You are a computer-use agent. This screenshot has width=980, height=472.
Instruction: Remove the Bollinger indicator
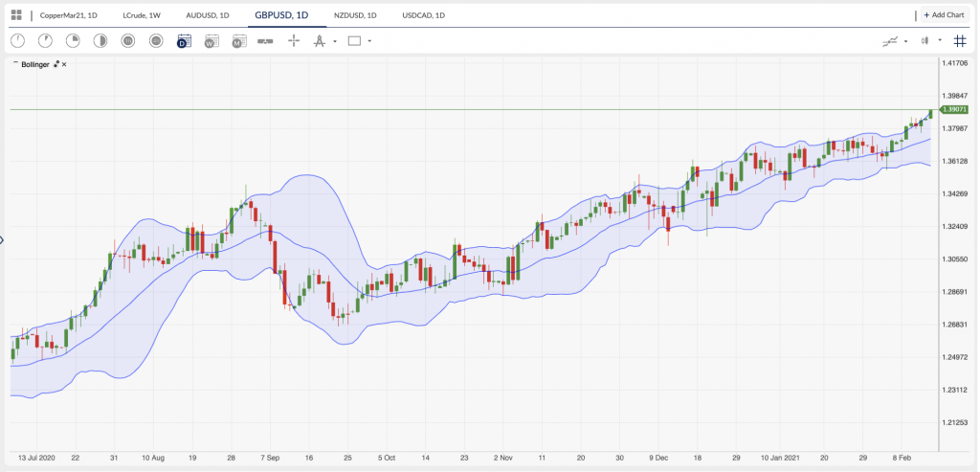tap(64, 64)
